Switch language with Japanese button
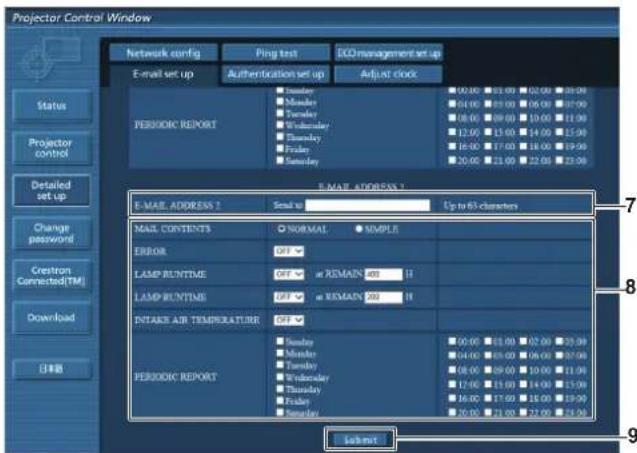Viewport: 637px width, 453px height. click(x=52, y=369)
